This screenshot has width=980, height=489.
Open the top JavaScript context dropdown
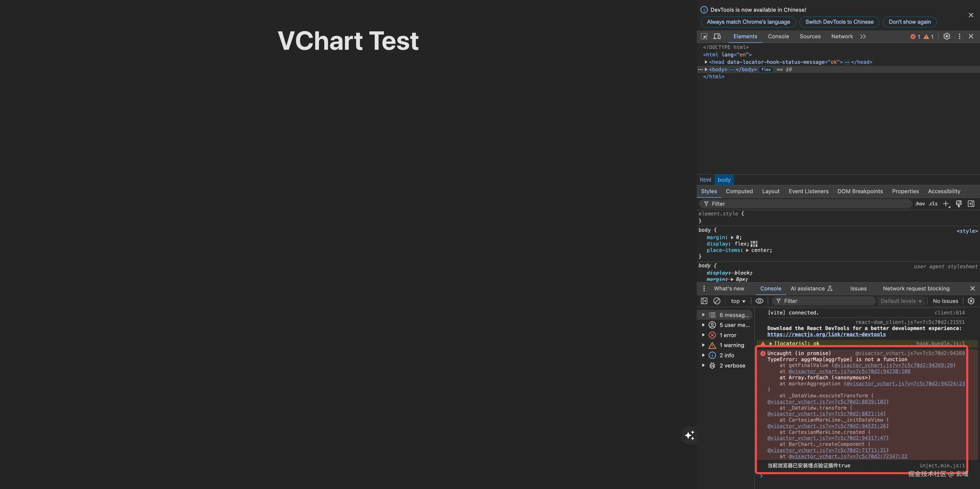[x=738, y=301]
